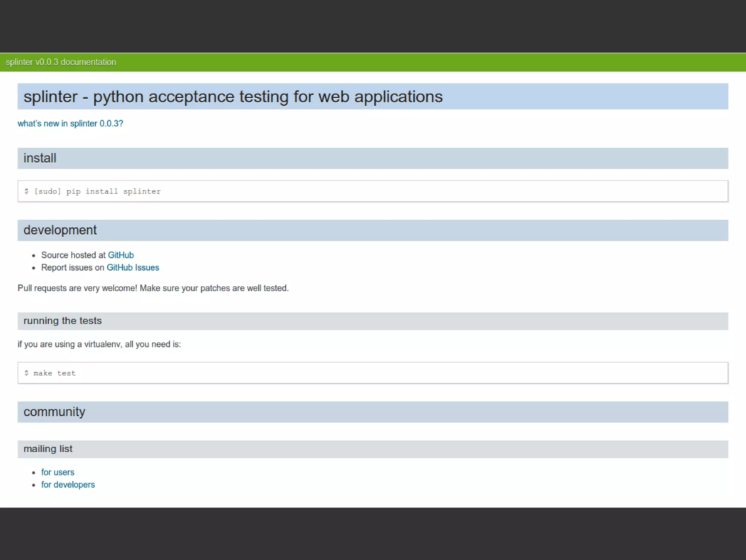Click the Pull requests are very welcome paragraph

click(x=153, y=288)
